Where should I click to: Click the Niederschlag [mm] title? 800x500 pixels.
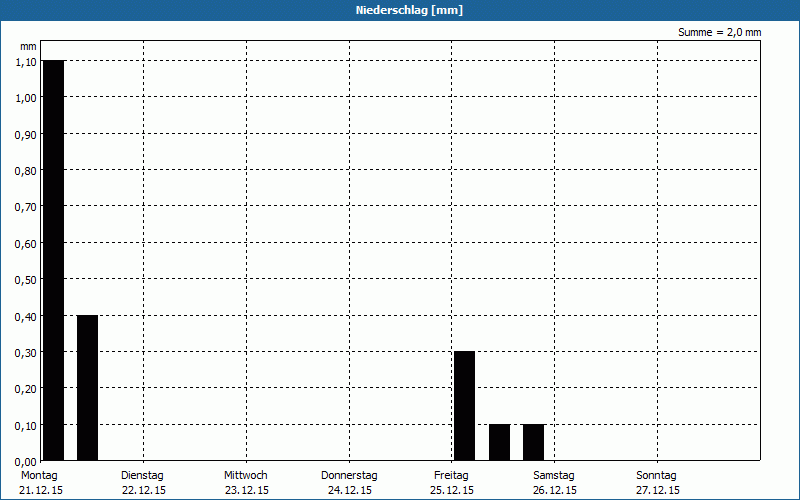409,10
